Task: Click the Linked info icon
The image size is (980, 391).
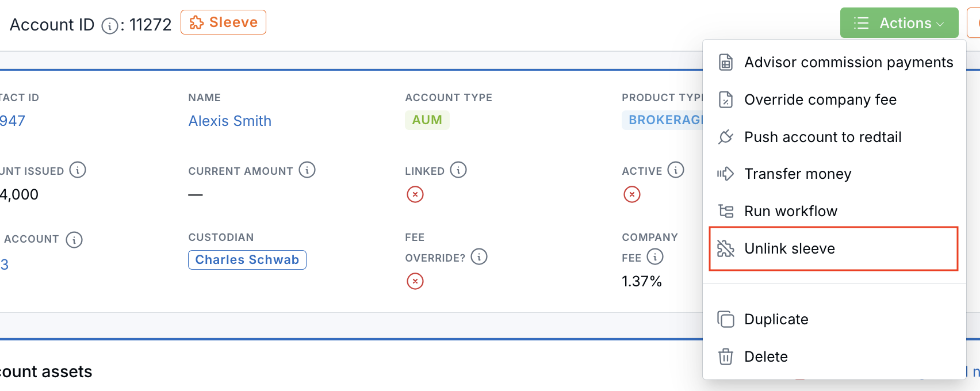Action: coord(458,170)
